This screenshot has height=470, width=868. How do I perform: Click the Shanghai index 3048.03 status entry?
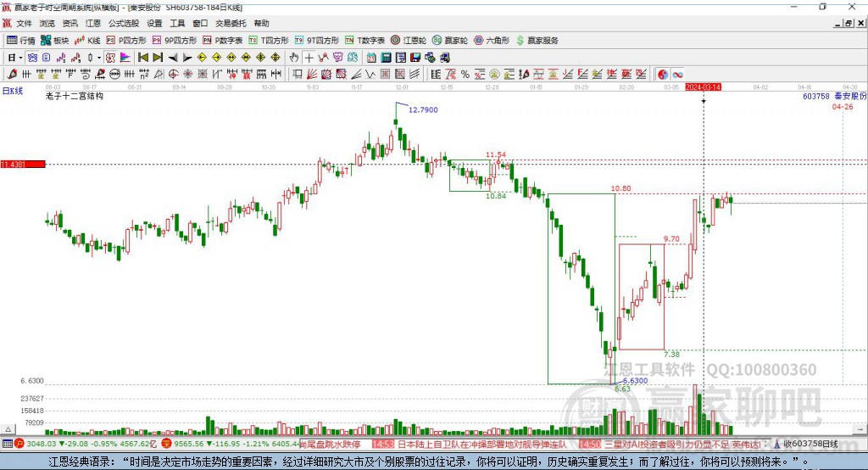(86, 444)
